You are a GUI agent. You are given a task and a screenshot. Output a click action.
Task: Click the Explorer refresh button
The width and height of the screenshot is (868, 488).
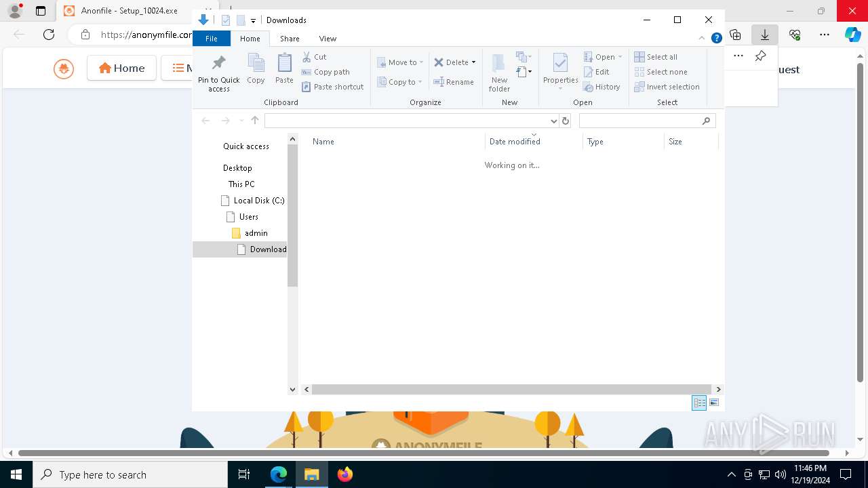[566, 121]
